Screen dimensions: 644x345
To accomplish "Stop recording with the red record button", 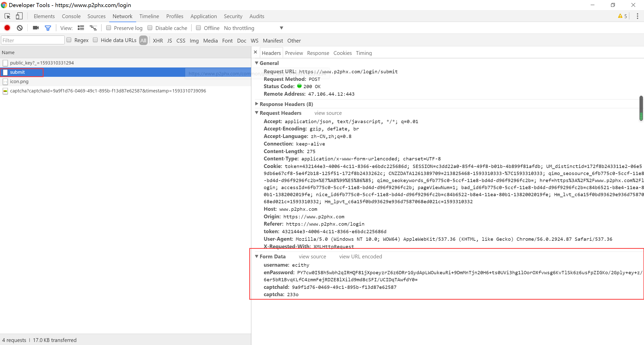I will (7, 28).
